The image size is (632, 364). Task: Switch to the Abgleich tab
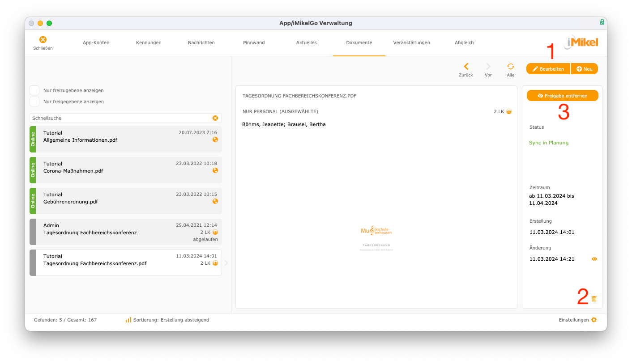point(464,43)
